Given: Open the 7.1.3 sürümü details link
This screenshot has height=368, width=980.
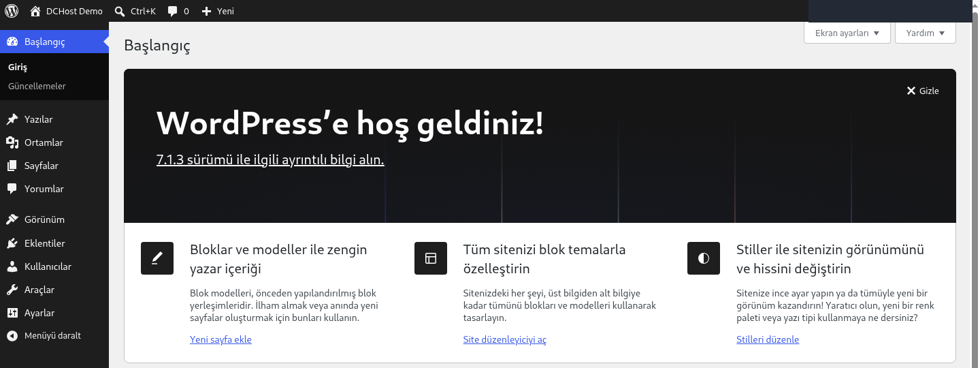Looking at the screenshot, I should [x=270, y=160].
